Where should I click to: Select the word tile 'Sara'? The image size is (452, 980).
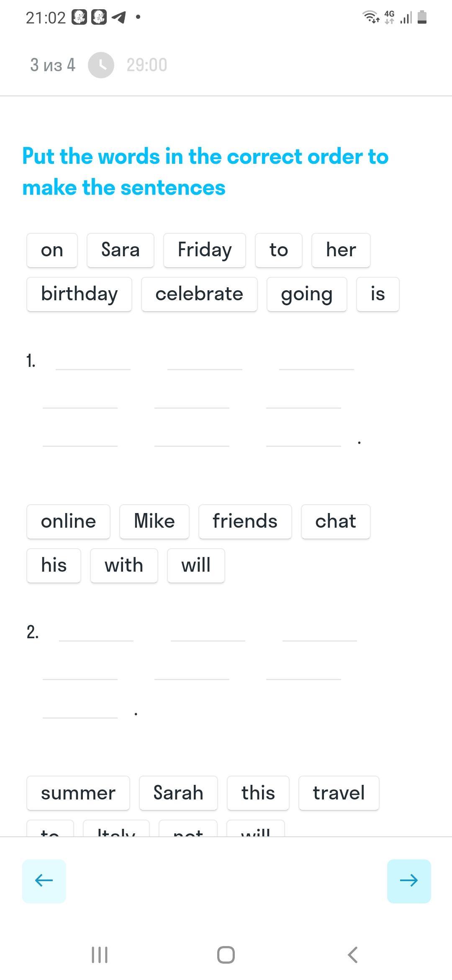[120, 250]
